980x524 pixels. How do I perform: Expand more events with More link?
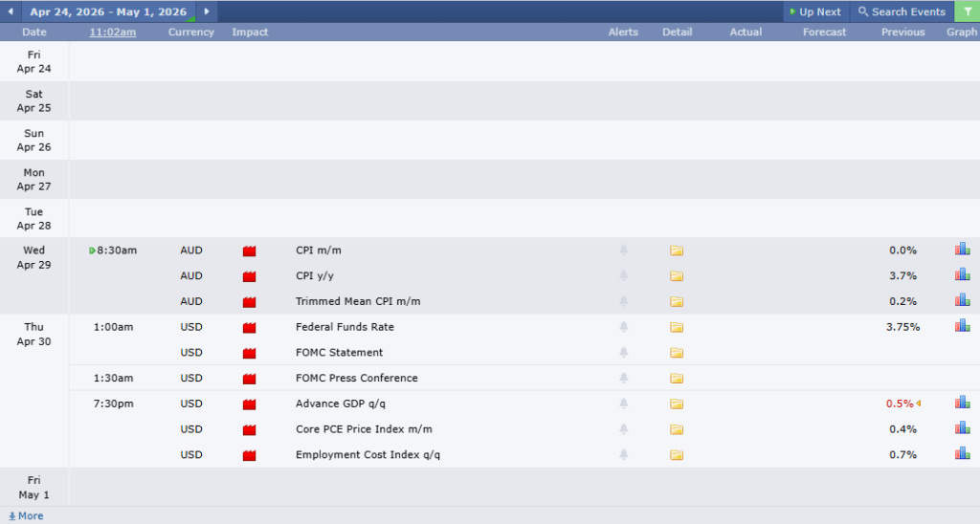point(26,515)
